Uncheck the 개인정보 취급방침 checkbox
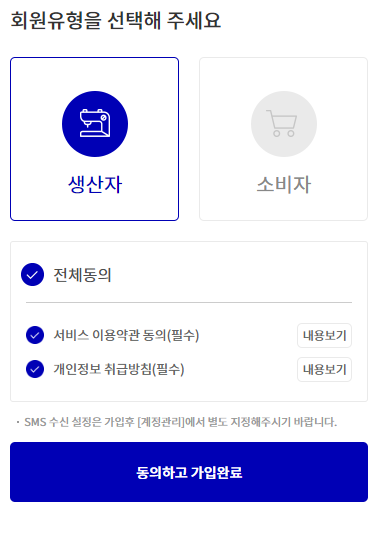 [35, 369]
